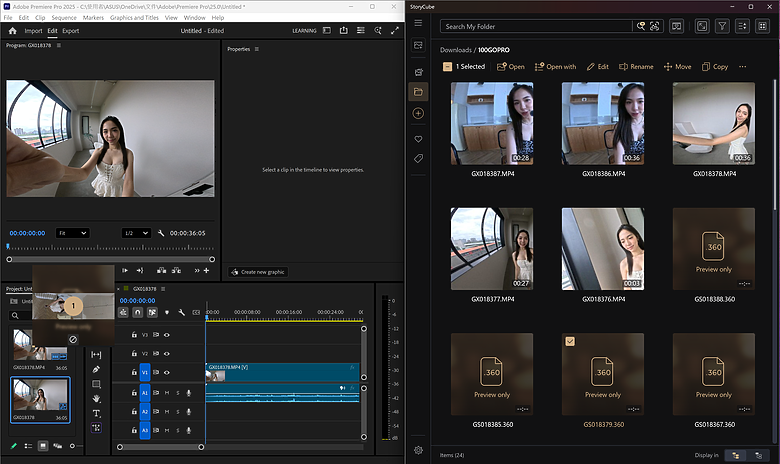Open Favorites heart in StoryCube sidebar
The width and height of the screenshot is (780, 464).
click(418, 139)
